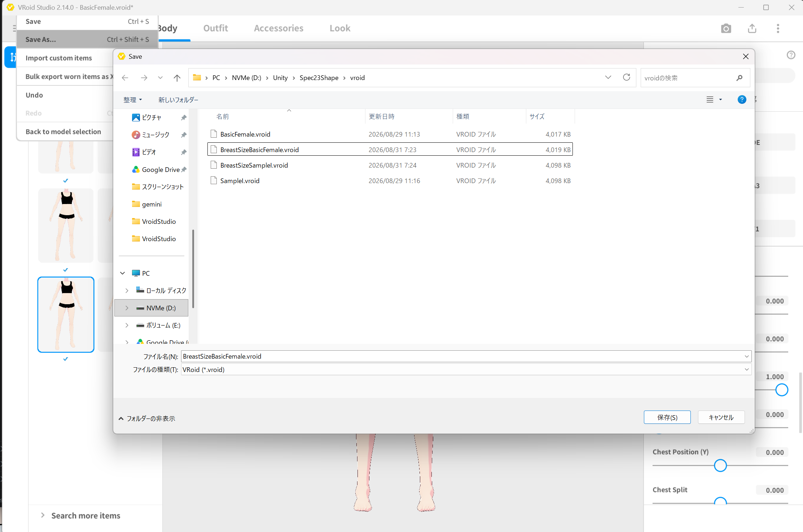This screenshot has width=803, height=532.
Task: Hide folders with フォルダーの非表示
Action: coord(147,418)
